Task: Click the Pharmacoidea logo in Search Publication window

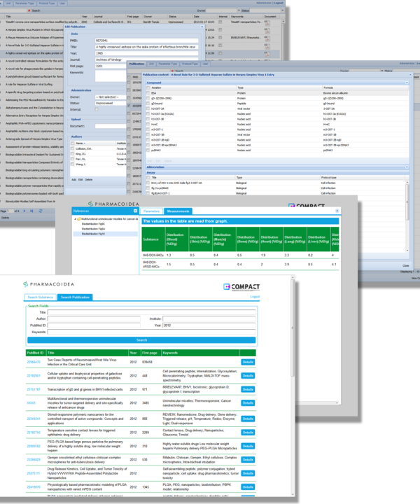Action: pos(48,284)
